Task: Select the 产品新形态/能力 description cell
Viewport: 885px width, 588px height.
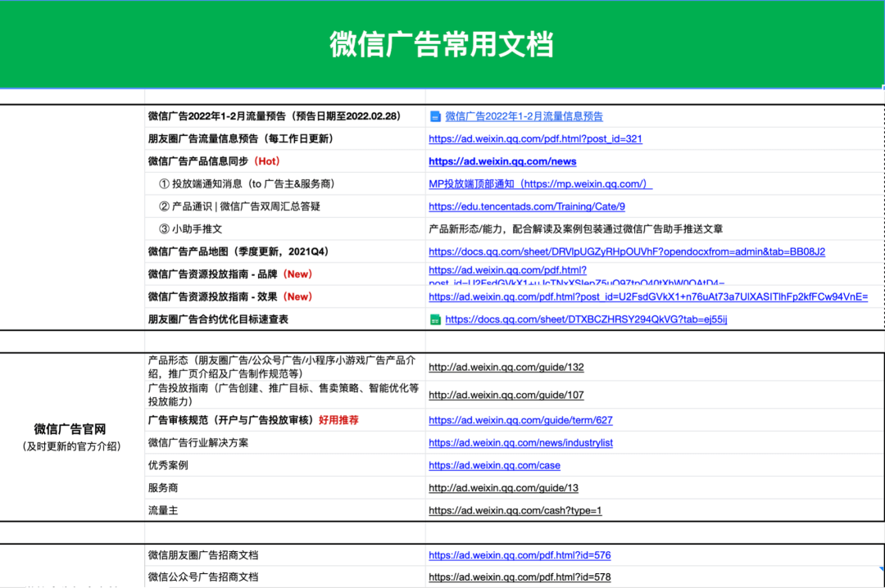Action: [x=655, y=229]
